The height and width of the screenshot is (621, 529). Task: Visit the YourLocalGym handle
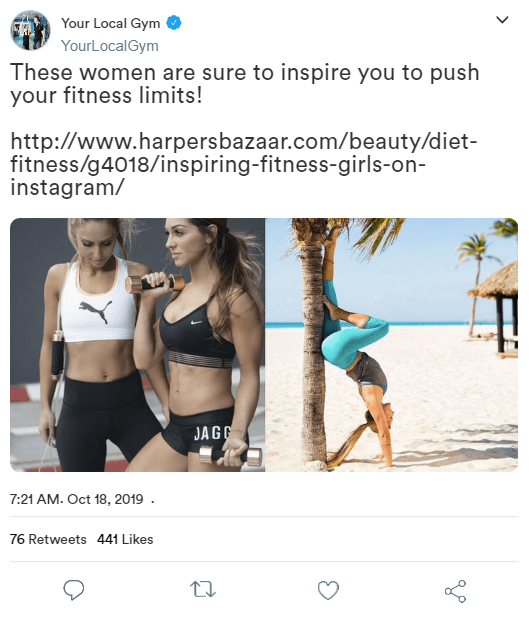110,46
